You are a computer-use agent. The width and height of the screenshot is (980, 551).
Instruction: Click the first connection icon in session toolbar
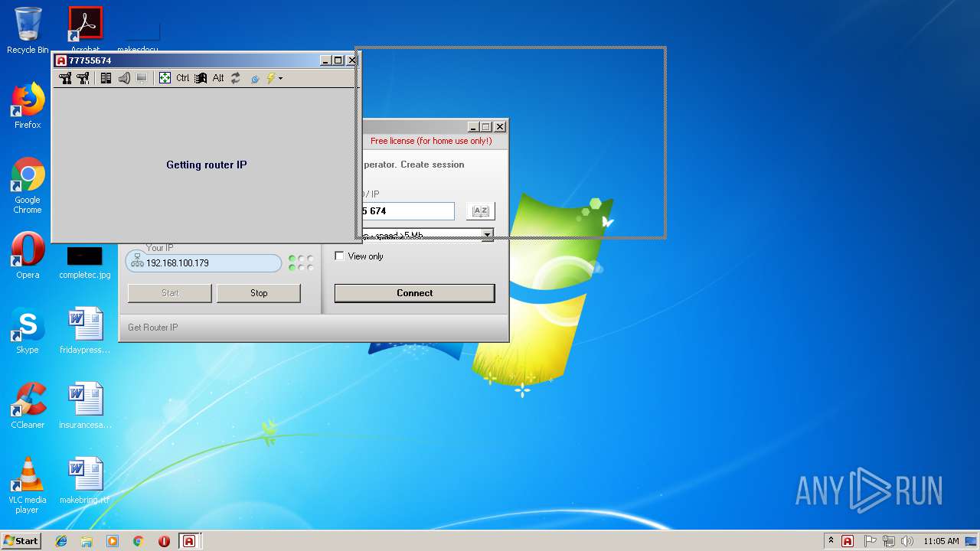65,78
